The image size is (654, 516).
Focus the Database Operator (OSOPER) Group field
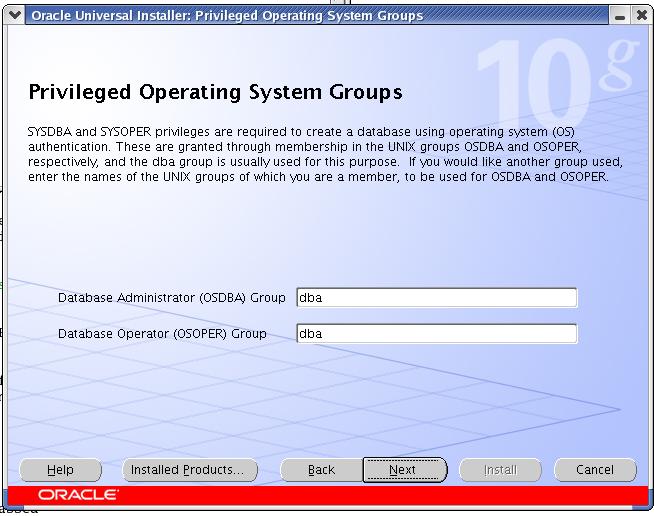pyautogui.click(x=436, y=334)
